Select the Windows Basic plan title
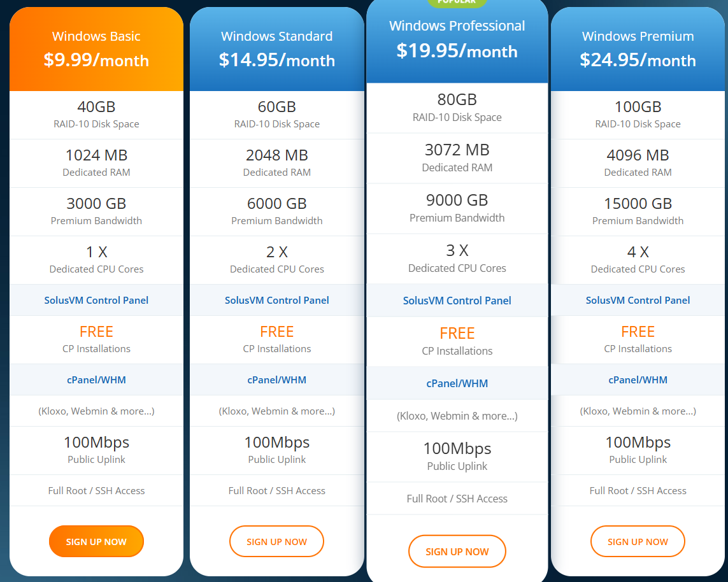The width and height of the screenshot is (728, 582). point(96,36)
